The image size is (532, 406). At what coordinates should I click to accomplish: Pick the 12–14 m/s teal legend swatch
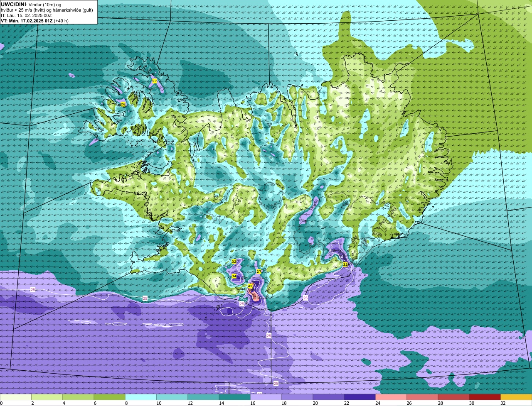(203, 397)
